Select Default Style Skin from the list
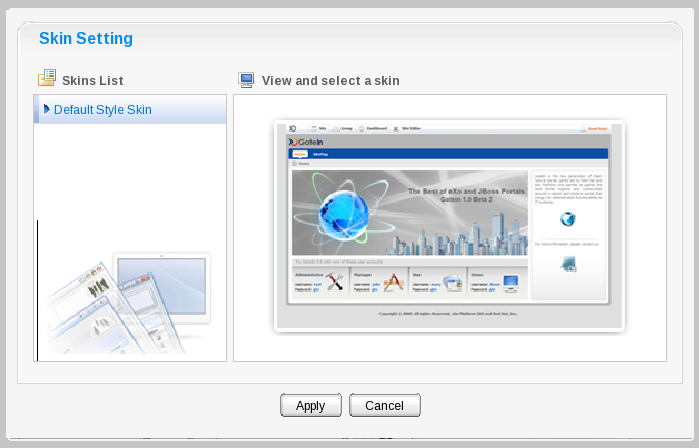The width and height of the screenshot is (699, 448). tap(102, 109)
